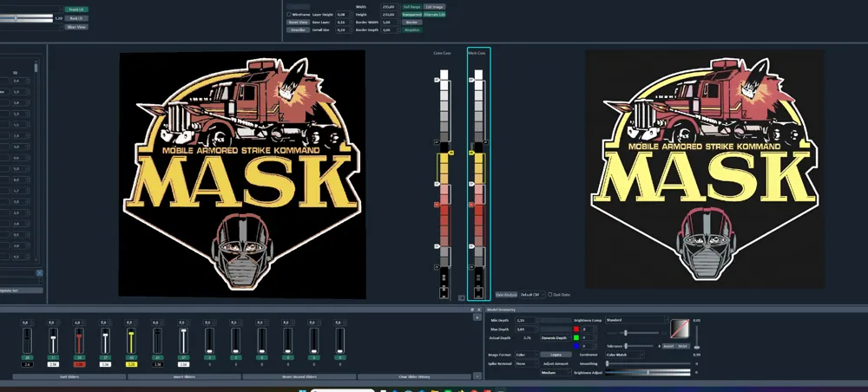Click the vertical curve slider handle

pyautogui.click(x=697, y=347)
